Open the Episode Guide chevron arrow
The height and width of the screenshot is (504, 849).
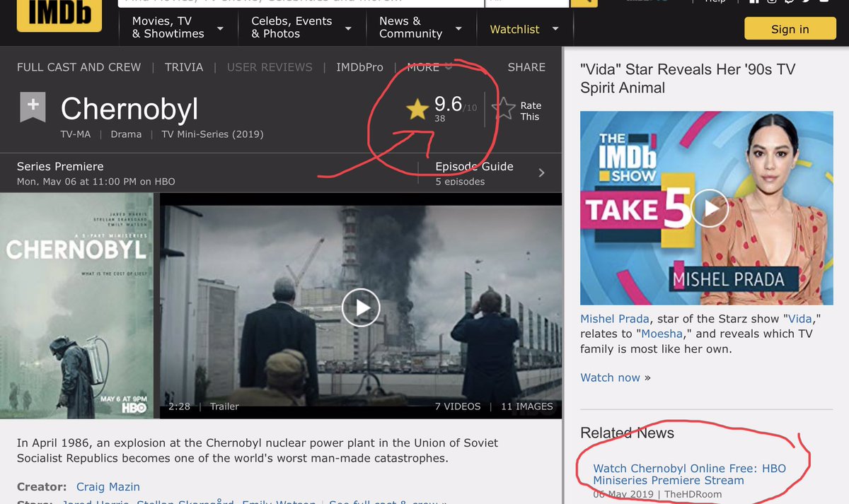pos(541,172)
